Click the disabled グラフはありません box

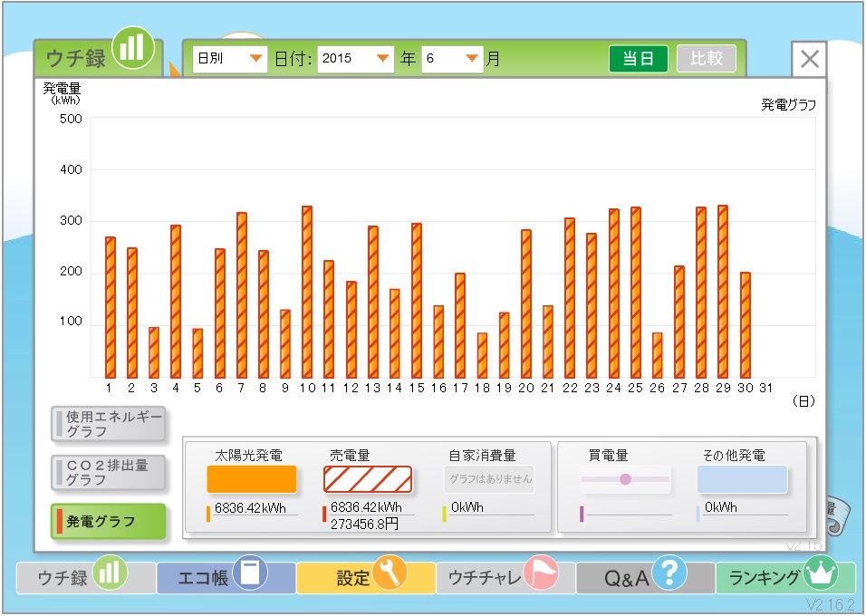click(489, 479)
